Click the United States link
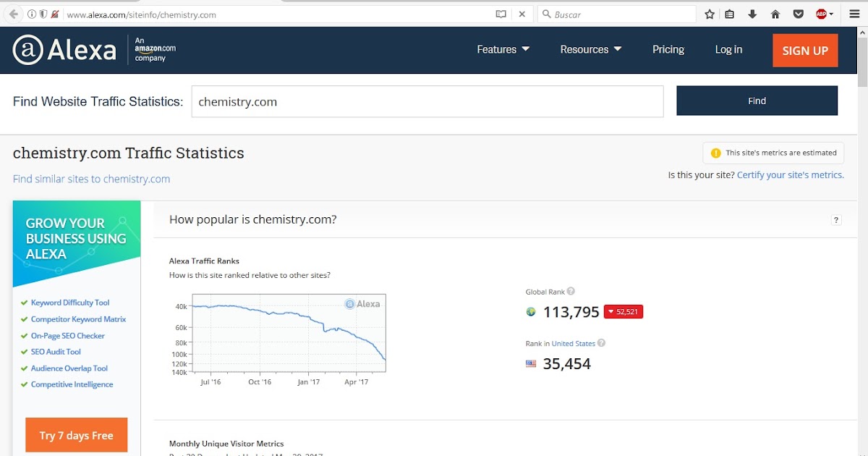The image size is (868, 456). [573, 343]
